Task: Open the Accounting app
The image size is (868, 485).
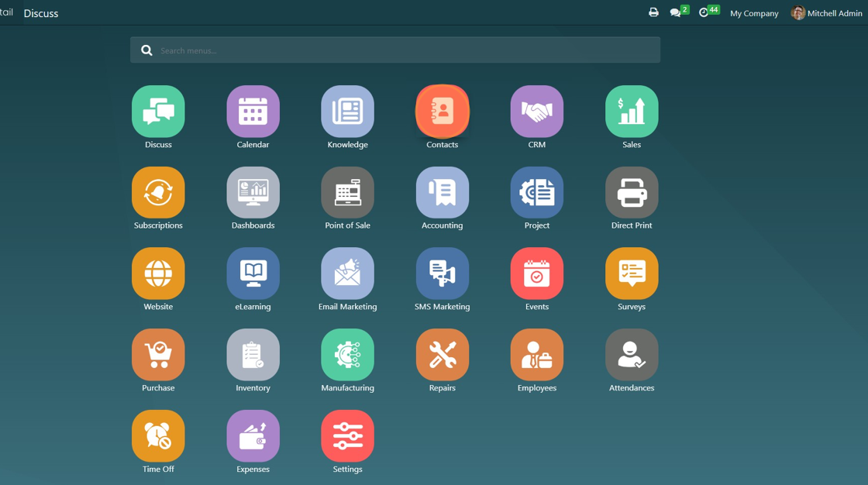Action: point(443,193)
